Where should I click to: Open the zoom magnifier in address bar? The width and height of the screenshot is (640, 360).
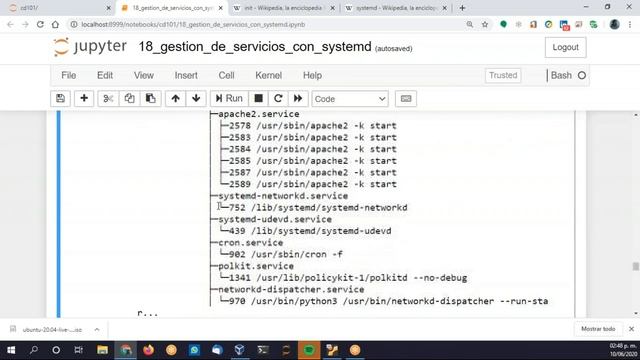pyautogui.click(x=470, y=24)
